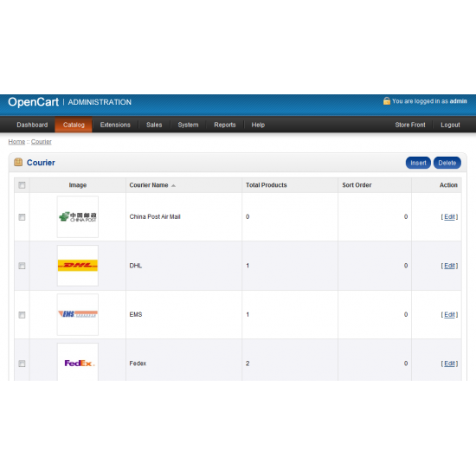Screen dimensions: 476x476
Task: Open the Extensions menu
Action: click(115, 125)
